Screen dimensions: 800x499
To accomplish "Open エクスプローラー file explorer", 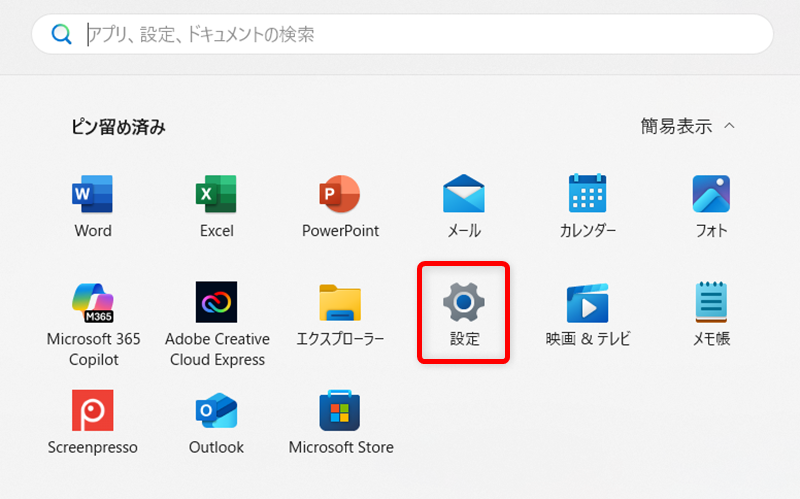I will coord(340,303).
